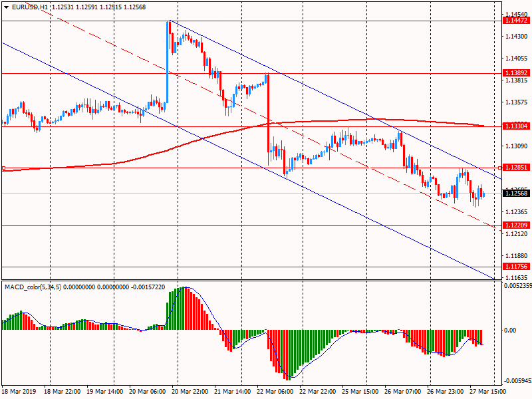Click the 18 Mar 2019 date label
Image resolution: width=532 pixels, height=399 pixels.
coord(19,392)
